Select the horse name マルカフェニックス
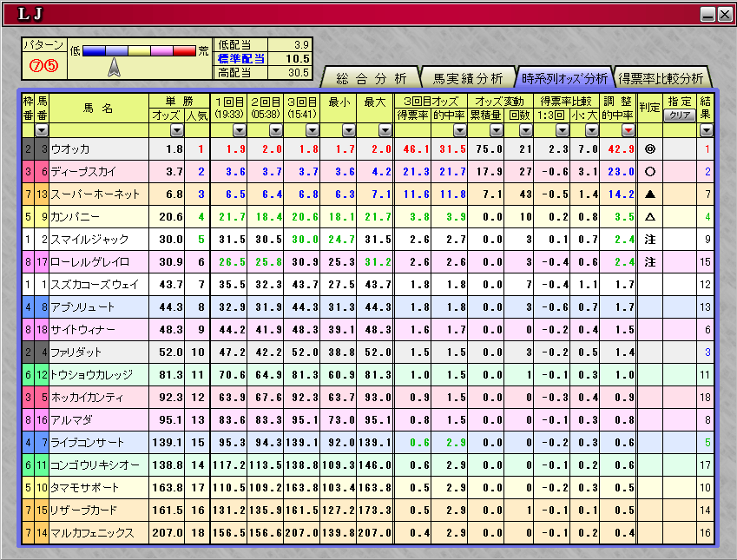This screenshot has width=737, height=560. coord(92,533)
